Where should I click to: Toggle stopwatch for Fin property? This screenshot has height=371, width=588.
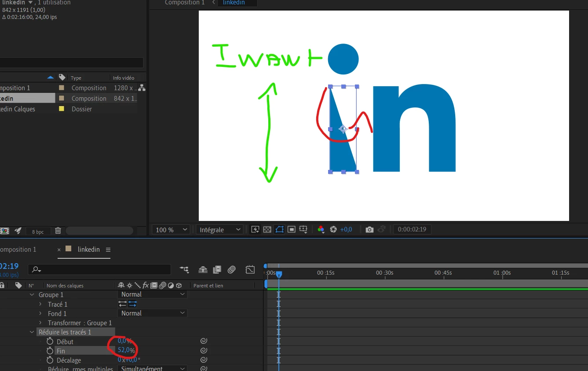(x=50, y=351)
